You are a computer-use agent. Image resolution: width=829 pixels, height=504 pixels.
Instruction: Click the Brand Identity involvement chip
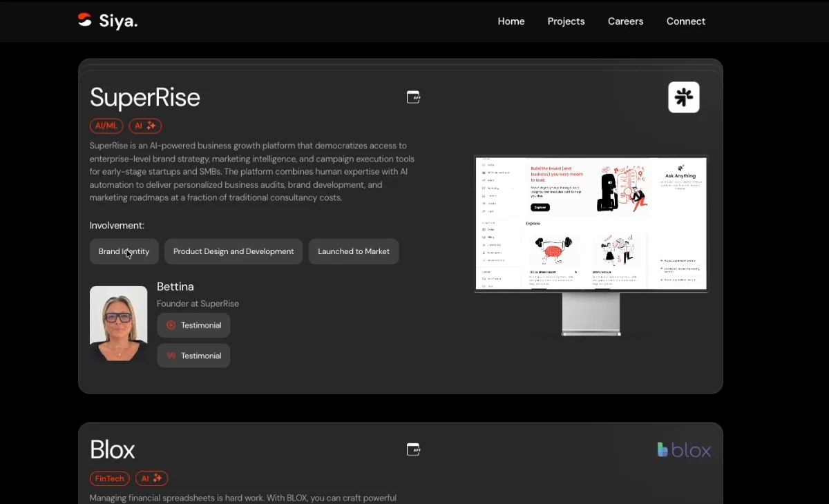tap(124, 251)
